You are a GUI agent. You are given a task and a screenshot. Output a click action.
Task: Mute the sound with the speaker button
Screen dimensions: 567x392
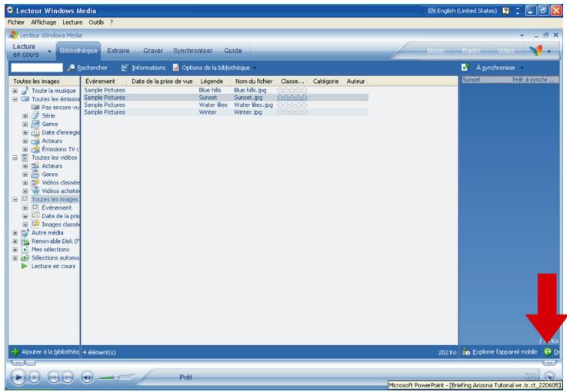pyautogui.click(x=87, y=378)
